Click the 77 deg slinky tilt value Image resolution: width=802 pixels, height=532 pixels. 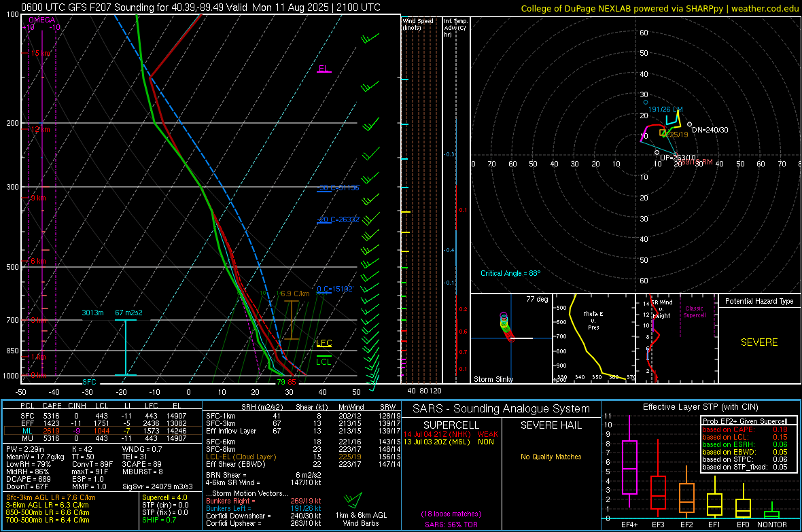coord(537,299)
